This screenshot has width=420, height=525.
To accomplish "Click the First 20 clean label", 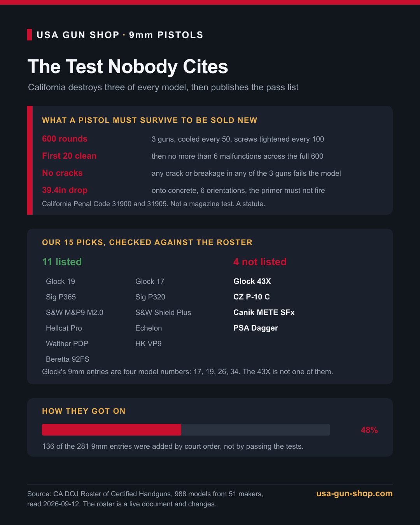I will (x=69, y=156).
